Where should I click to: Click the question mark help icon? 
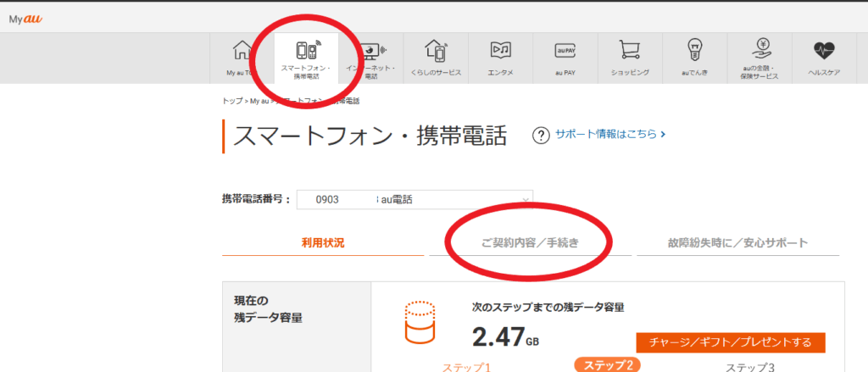540,135
